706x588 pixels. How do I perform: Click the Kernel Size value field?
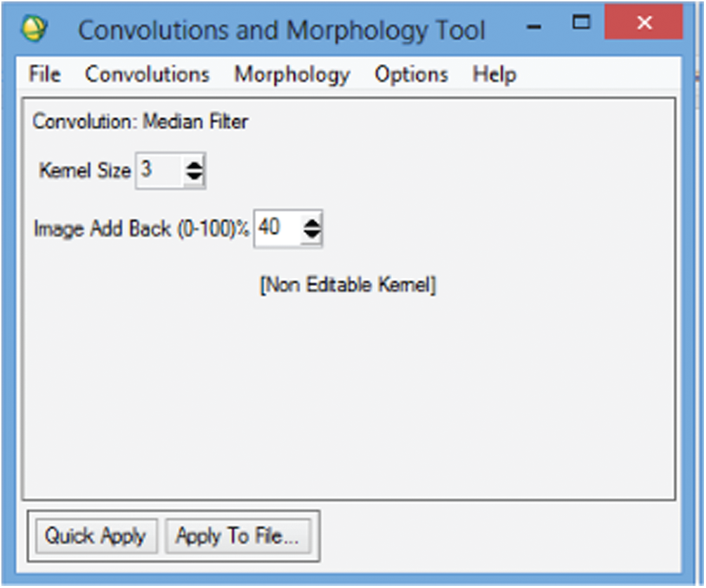tap(159, 170)
